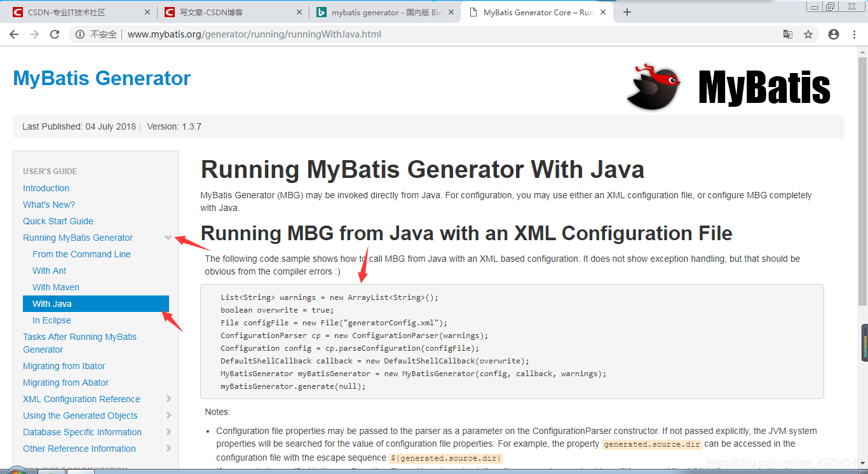Open the Quick Start Guide link

[58, 221]
